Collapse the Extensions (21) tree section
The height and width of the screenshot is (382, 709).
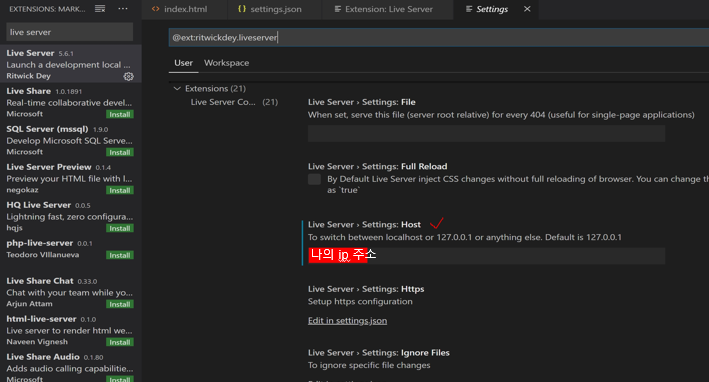177,89
